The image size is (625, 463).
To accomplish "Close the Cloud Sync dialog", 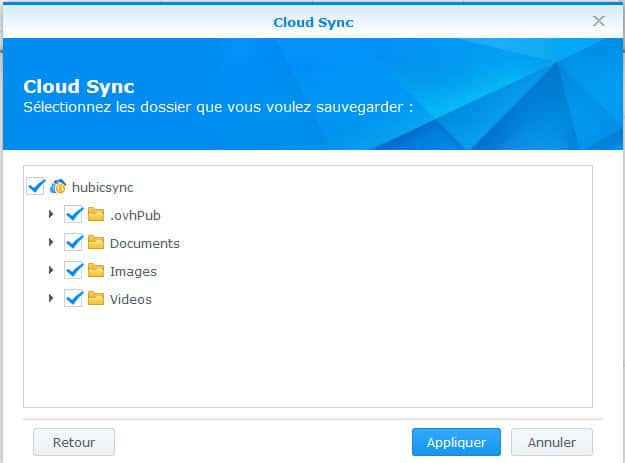I will [598, 21].
